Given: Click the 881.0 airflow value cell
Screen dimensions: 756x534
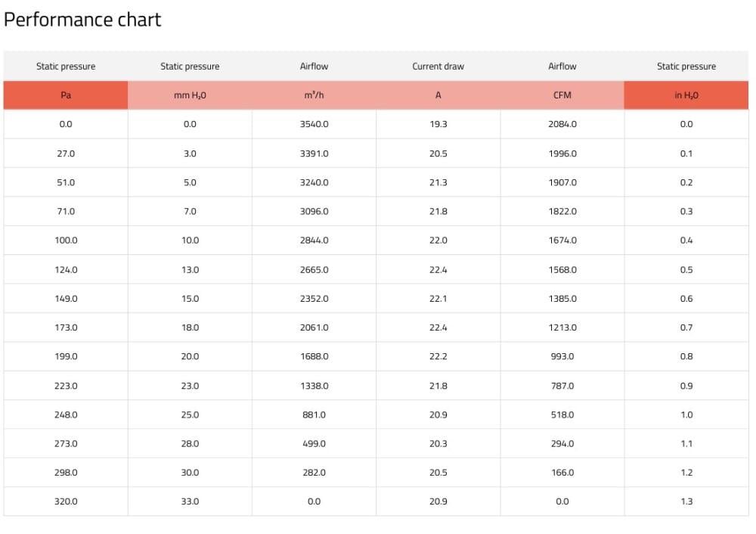Looking at the screenshot, I should (x=314, y=414).
